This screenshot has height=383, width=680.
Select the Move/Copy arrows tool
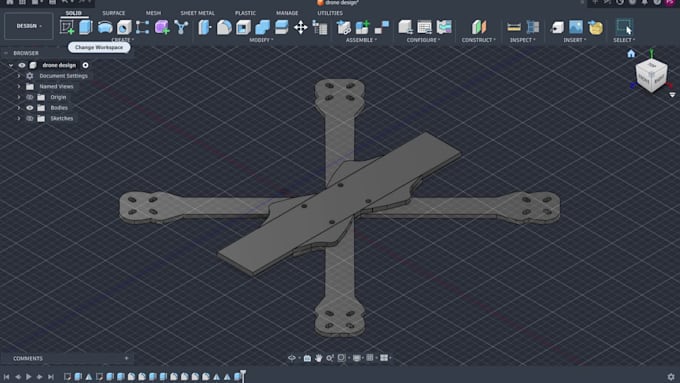(x=301, y=27)
